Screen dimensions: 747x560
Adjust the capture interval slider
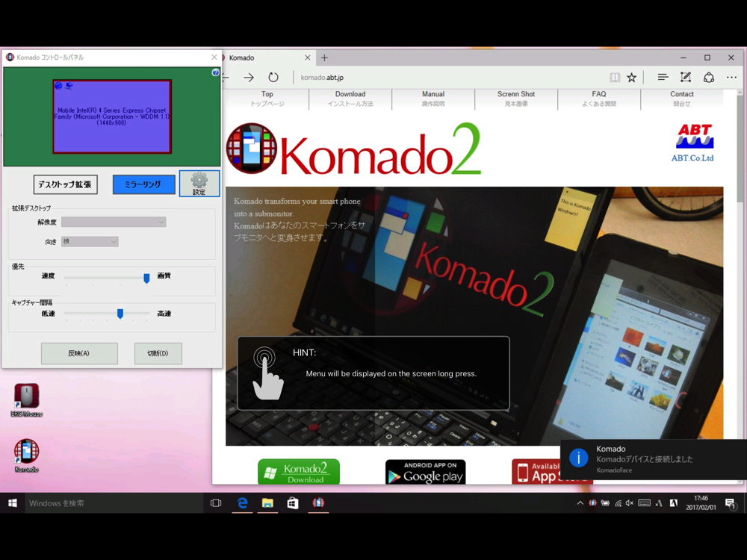[x=120, y=314]
